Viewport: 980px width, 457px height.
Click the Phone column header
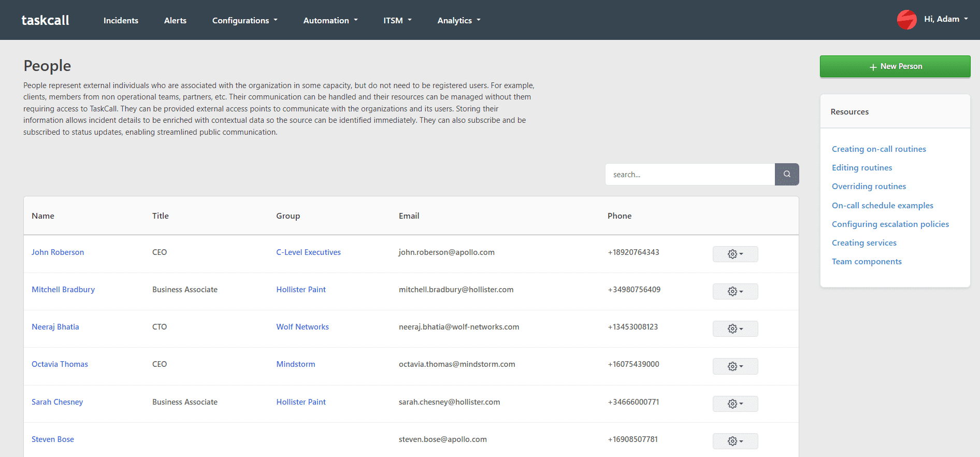(619, 216)
